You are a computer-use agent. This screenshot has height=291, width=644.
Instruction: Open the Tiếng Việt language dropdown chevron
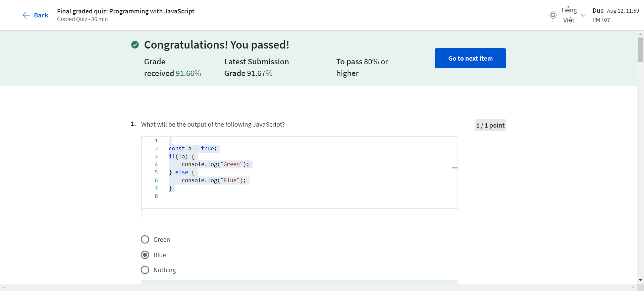coord(583,15)
